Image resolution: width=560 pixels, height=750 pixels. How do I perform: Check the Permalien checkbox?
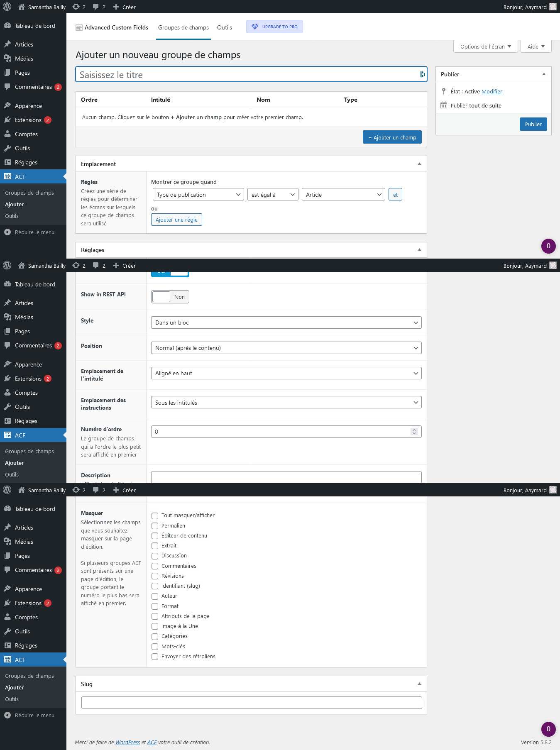tap(155, 526)
